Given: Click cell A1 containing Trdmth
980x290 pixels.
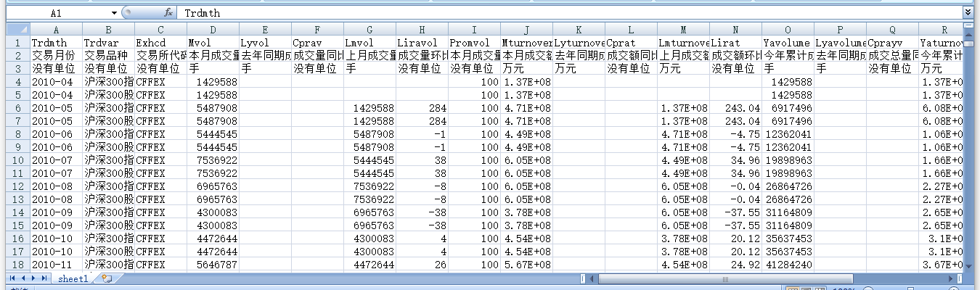Looking at the screenshot, I should (x=57, y=43).
